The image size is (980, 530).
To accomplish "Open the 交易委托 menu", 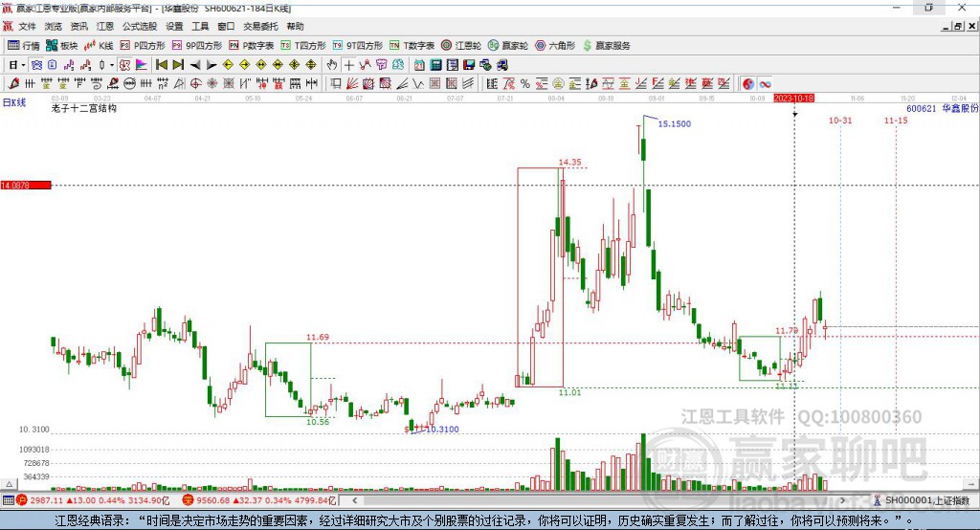I will 260,26.
